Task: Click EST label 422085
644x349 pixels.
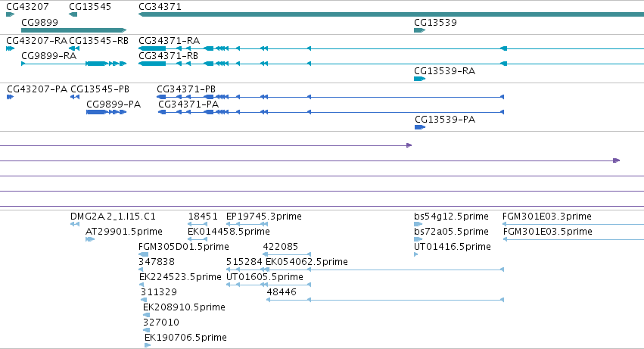Action: (281, 247)
